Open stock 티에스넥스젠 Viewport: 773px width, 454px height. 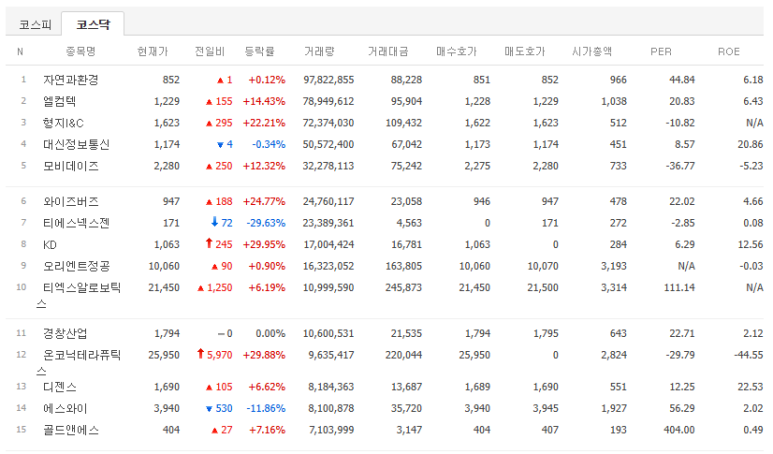pyautogui.click(x=76, y=223)
